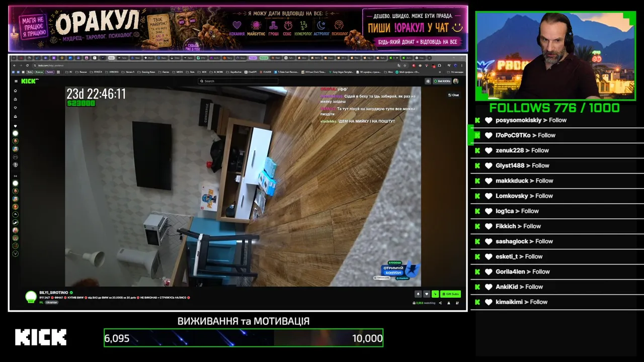Image resolution: width=644 pixels, height=362 pixels.
Task: Reload the browser page
Action: [x=27, y=65]
